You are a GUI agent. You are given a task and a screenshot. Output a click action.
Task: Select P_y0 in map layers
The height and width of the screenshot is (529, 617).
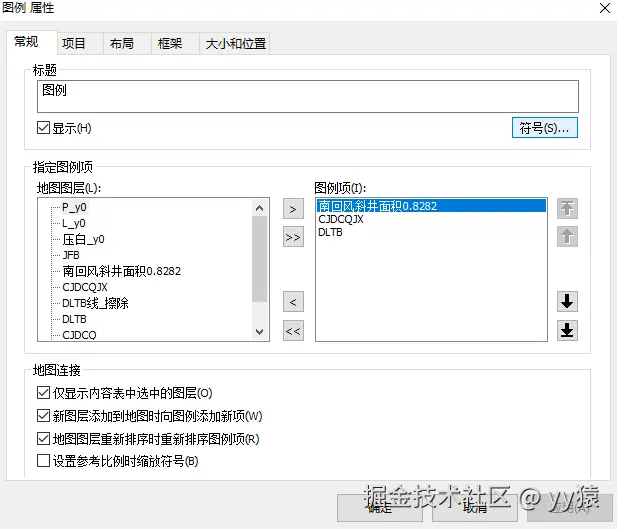tap(74, 207)
